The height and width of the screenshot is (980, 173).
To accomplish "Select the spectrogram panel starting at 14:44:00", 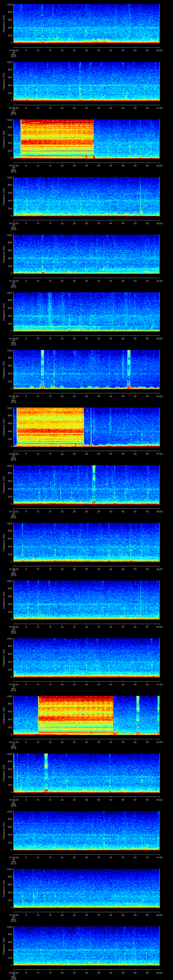I will click(87, 888).
